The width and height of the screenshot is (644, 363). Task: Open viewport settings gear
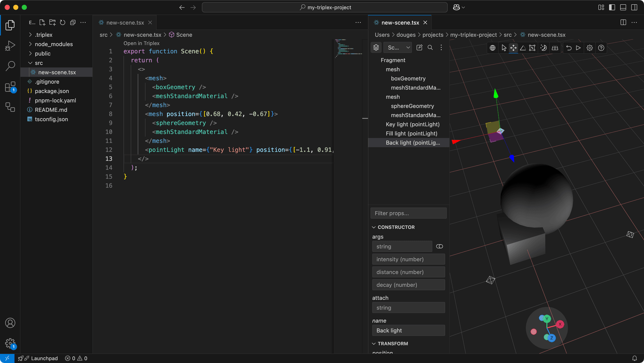coord(590,48)
